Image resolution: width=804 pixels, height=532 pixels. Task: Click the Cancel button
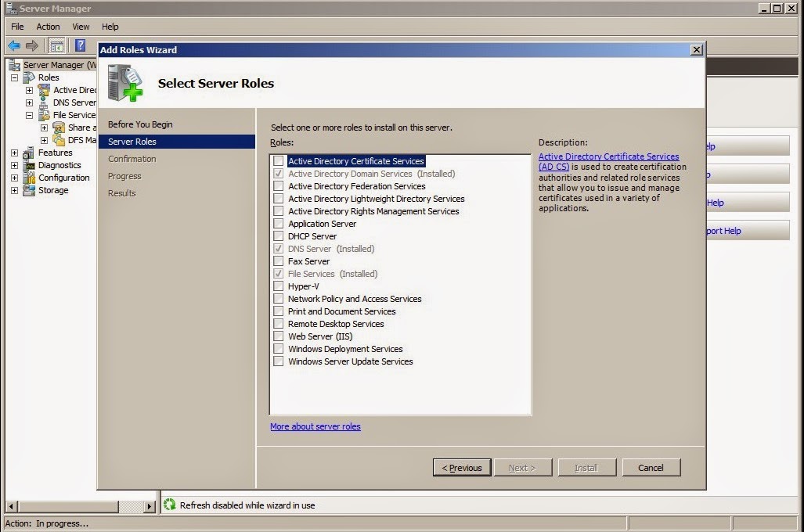(x=651, y=467)
